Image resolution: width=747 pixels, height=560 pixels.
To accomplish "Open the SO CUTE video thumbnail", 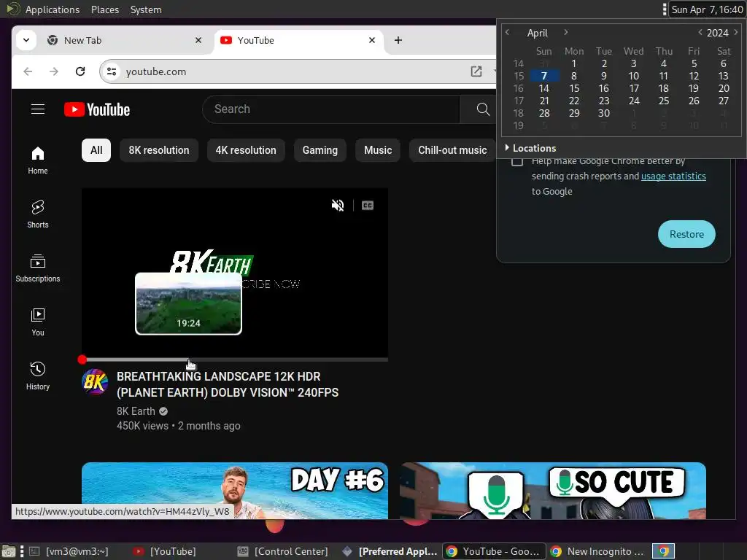I will (553, 491).
